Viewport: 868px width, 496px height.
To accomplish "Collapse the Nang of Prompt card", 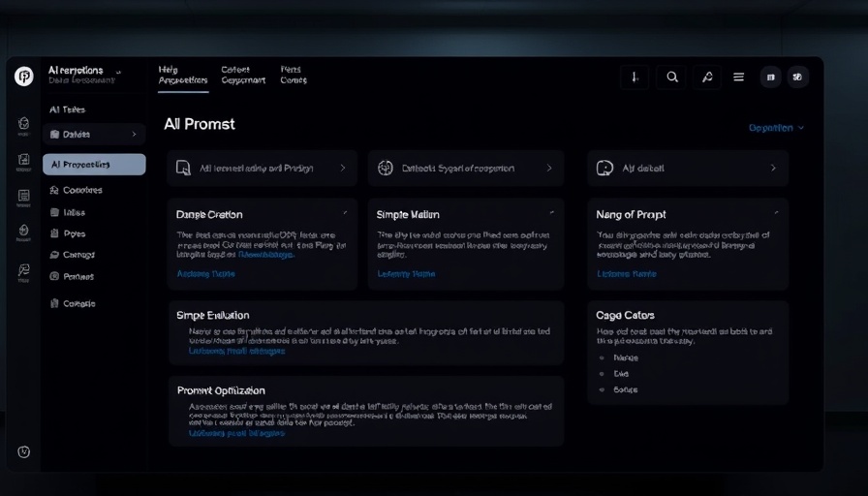I will tap(776, 212).
